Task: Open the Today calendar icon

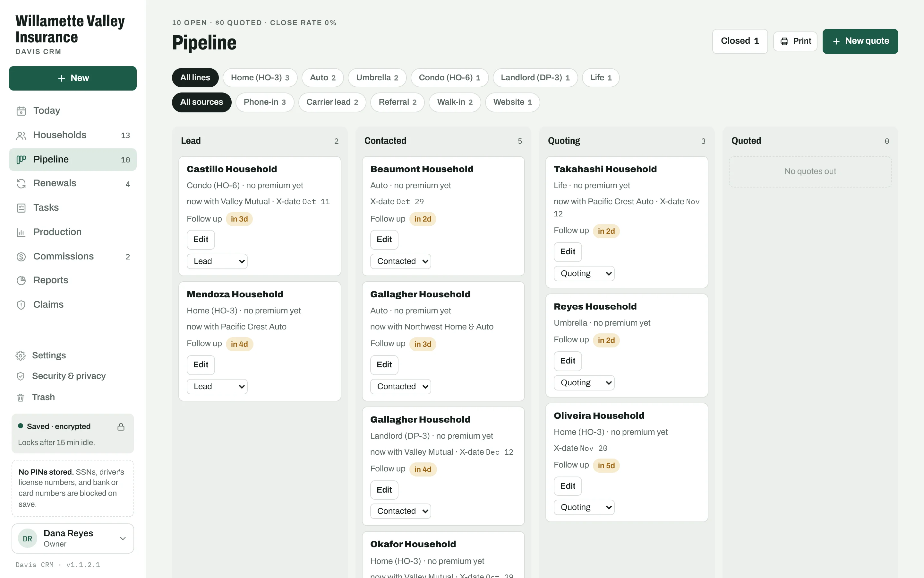Action: [21, 111]
